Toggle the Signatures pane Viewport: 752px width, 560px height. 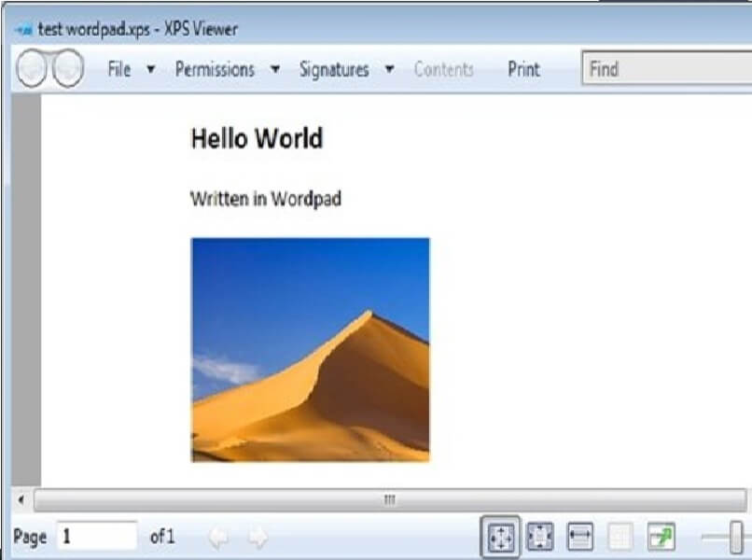(x=333, y=68)
